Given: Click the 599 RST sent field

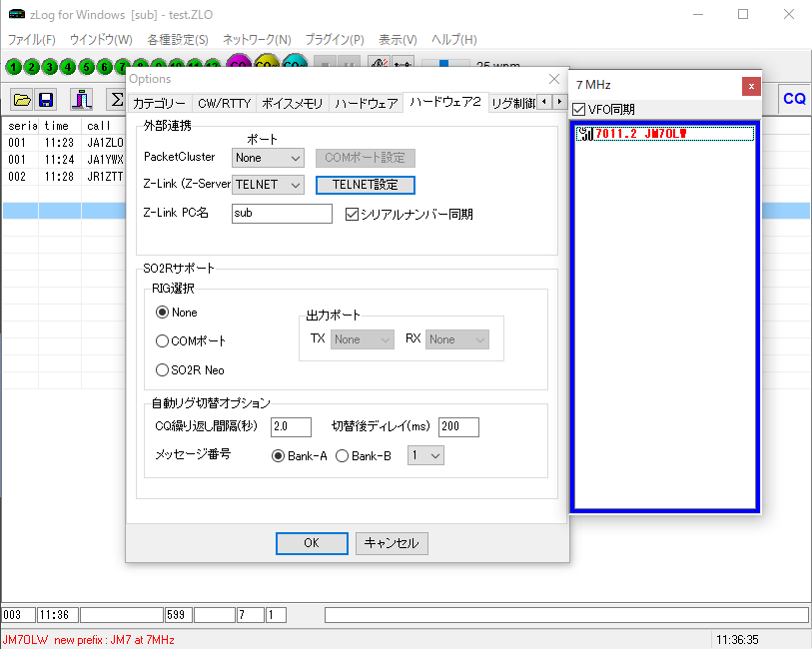Looking at the screenshot, I should click(179, 615).
